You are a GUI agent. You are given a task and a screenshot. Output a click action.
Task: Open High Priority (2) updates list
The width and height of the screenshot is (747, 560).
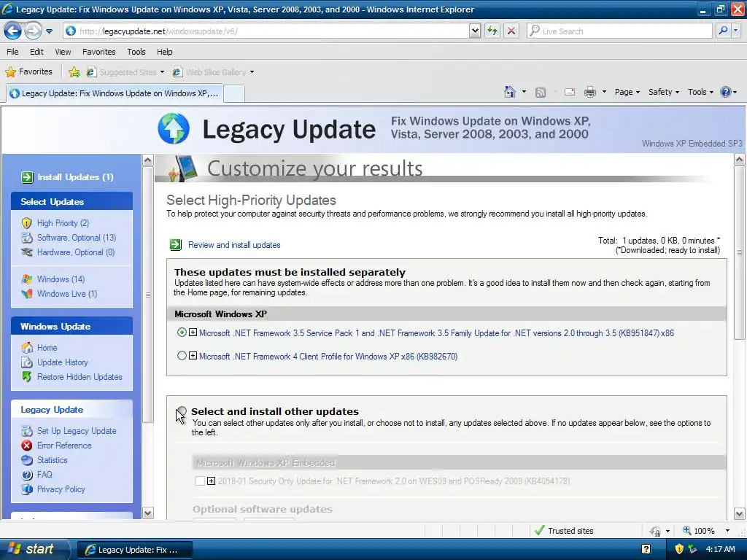pos(63,223)
